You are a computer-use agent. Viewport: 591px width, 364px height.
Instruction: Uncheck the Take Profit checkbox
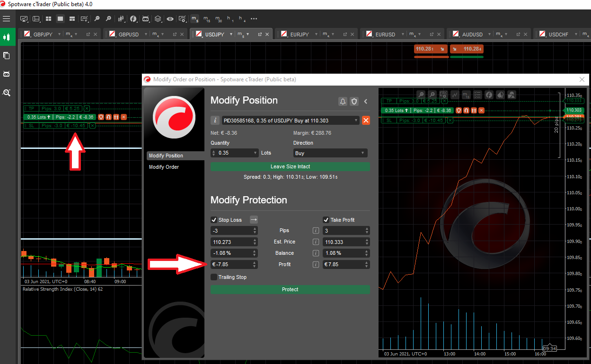click(326, 220)
